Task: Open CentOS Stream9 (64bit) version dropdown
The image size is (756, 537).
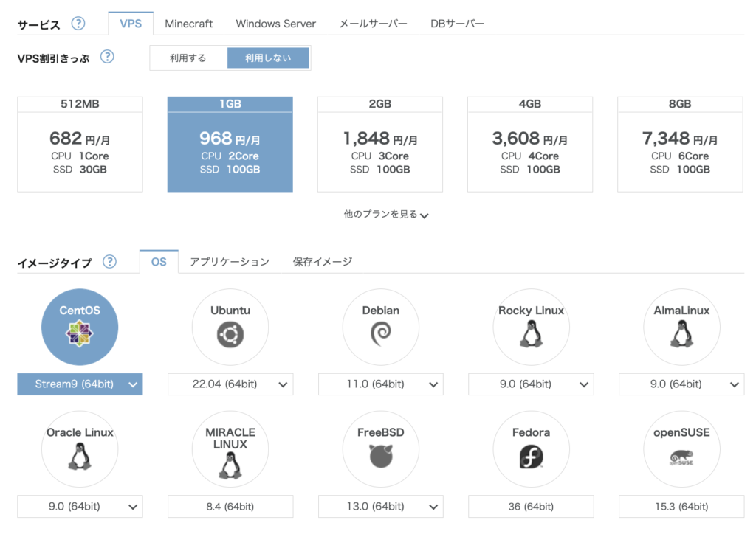Action: (x=80, y=384)
